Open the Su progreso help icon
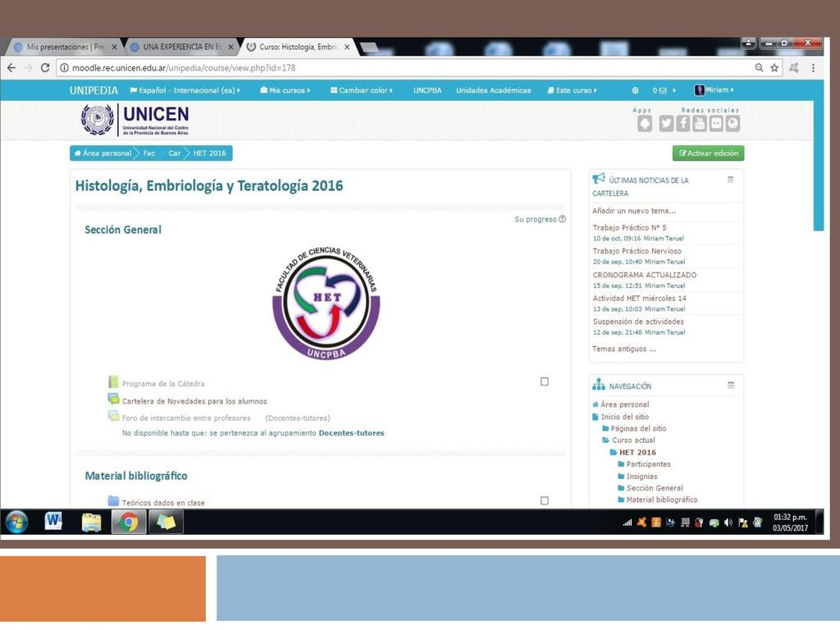The height and width of the screenshot is (630, 840). 562,219
